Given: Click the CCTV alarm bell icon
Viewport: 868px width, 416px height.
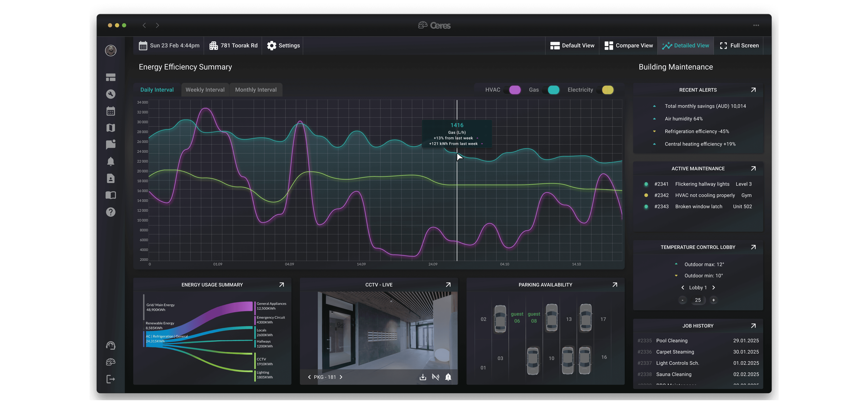Looking at the screenshot, I should (x=448, y=377).
